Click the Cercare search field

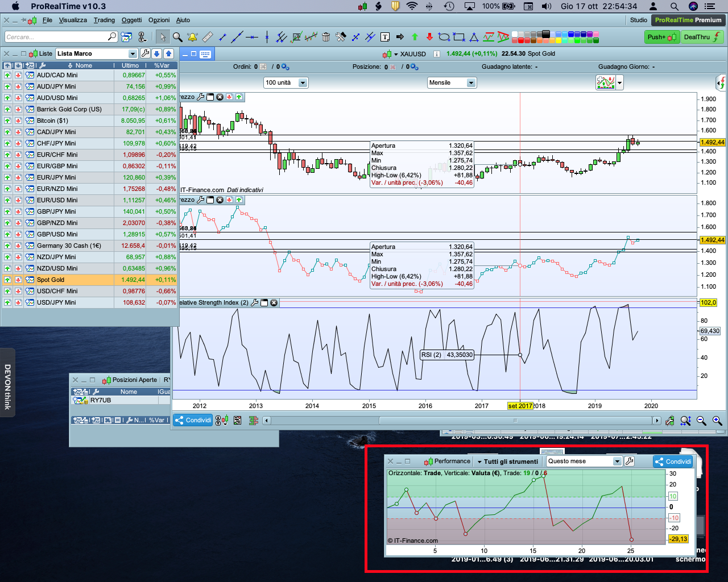tap(61, 37)
